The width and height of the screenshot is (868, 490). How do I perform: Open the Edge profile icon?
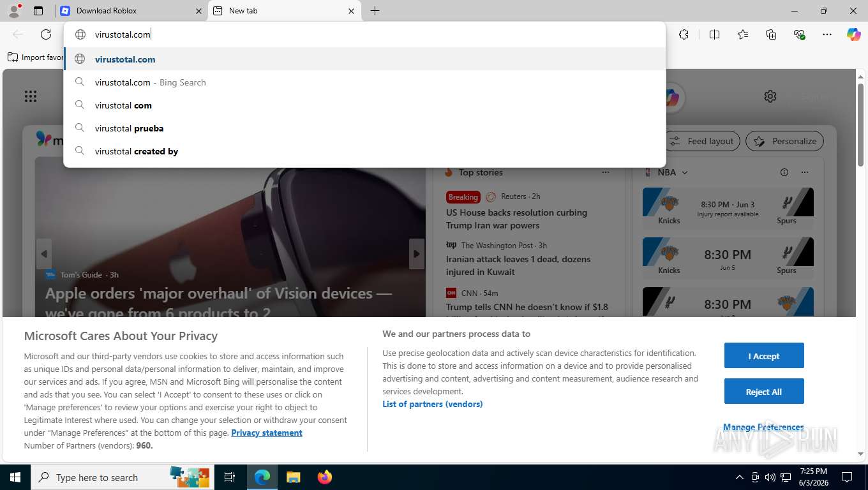(x=14, y=10)
